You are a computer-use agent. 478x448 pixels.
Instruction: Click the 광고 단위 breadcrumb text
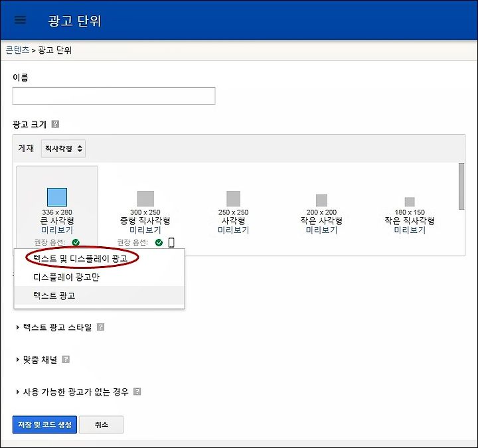(55, 50)
